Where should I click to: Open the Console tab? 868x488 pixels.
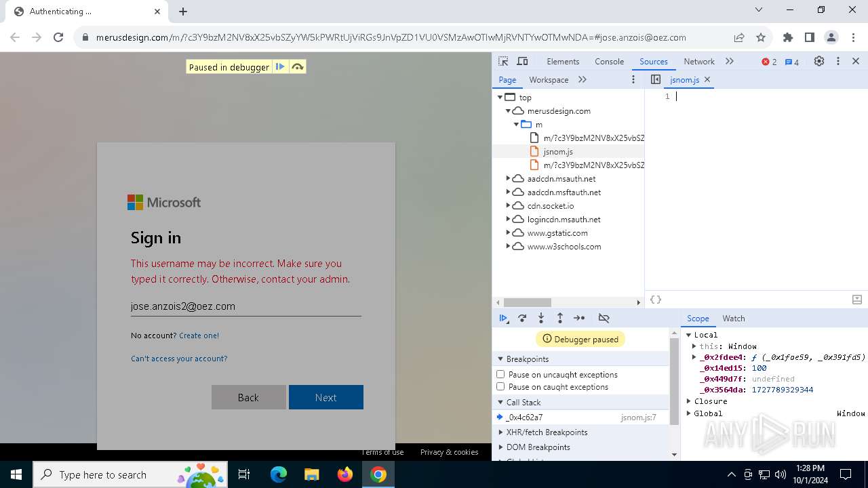click(609, 61)
